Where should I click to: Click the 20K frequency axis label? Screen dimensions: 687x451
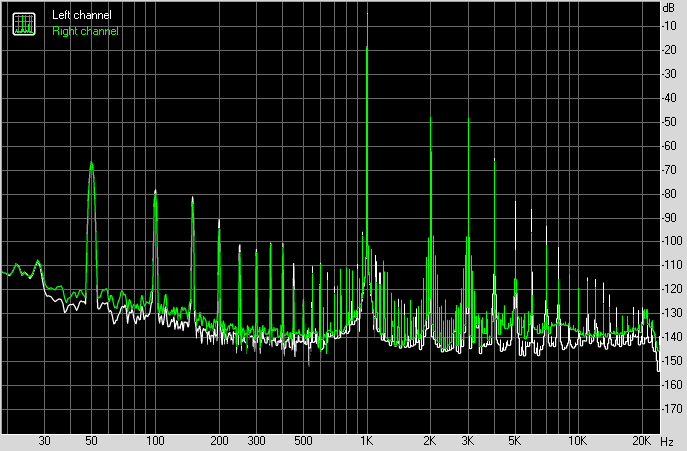pyautogui.click(x=641, y=441)
